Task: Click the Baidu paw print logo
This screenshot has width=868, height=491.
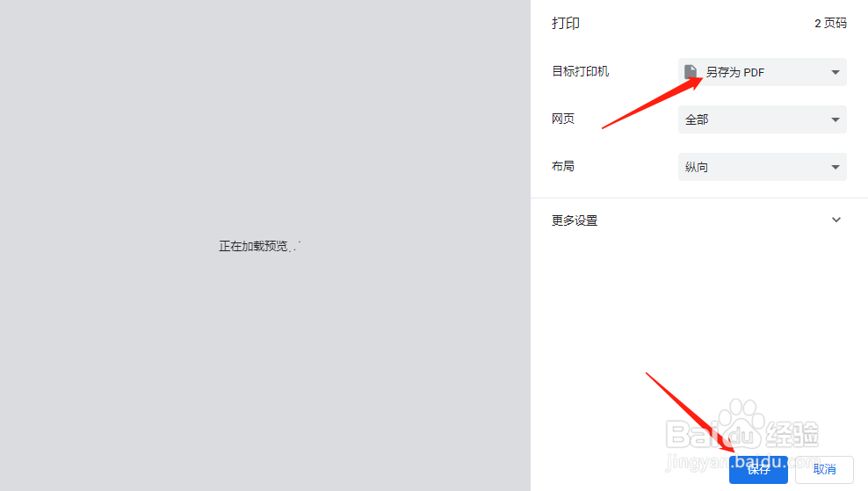Action: click(x=741, y=420)
